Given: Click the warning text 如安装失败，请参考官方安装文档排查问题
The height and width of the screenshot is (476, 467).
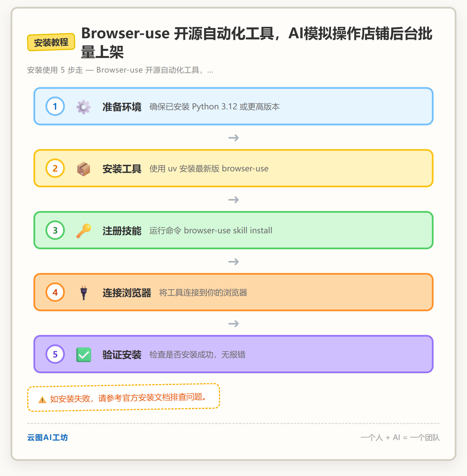Looking at the screenshot, I should pyautogui.click(x=128, y=398).
